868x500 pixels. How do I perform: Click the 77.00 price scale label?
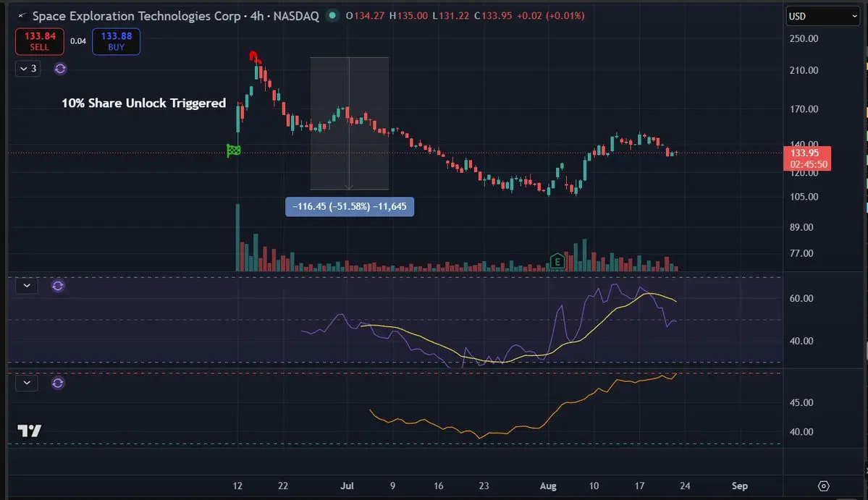point(801,253)
